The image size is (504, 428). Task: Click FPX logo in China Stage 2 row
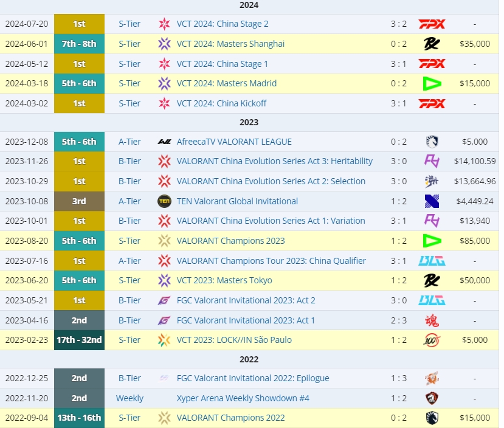[432, 24]
